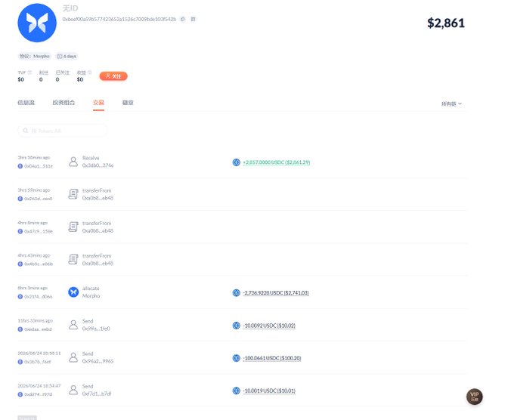This screenshot has width=514, height=420.
Task: Click USDC icon beside the -100.0661 amount
Action: tap(237, 358)
